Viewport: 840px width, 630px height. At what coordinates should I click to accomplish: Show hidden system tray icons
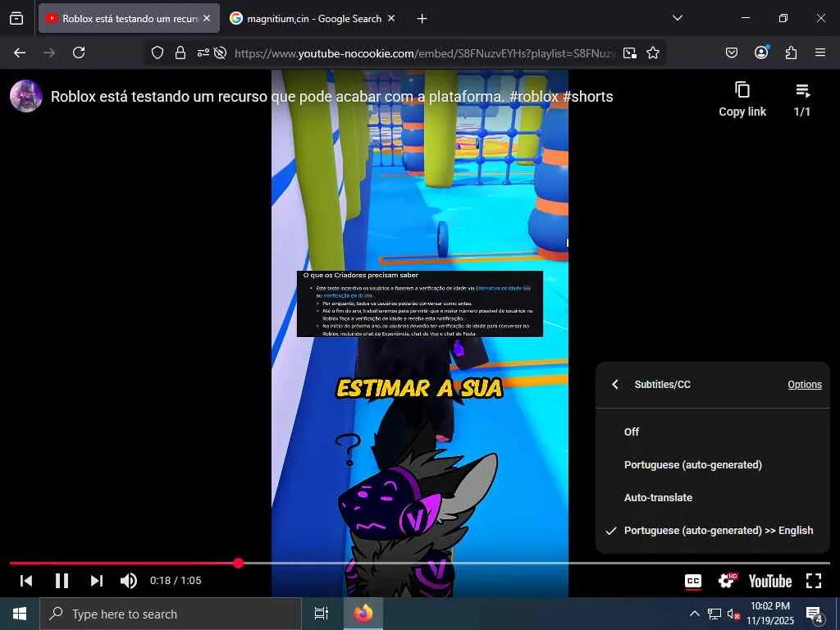tap(694, 614)
